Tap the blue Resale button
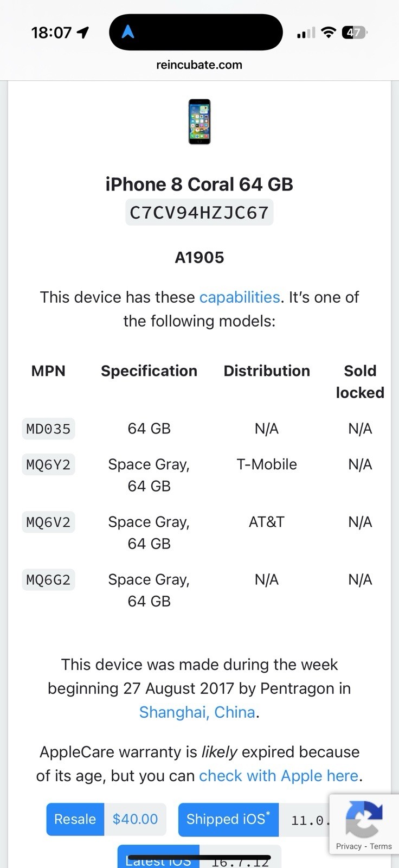This screenshot has width=399, height=868. click(75, 819)
